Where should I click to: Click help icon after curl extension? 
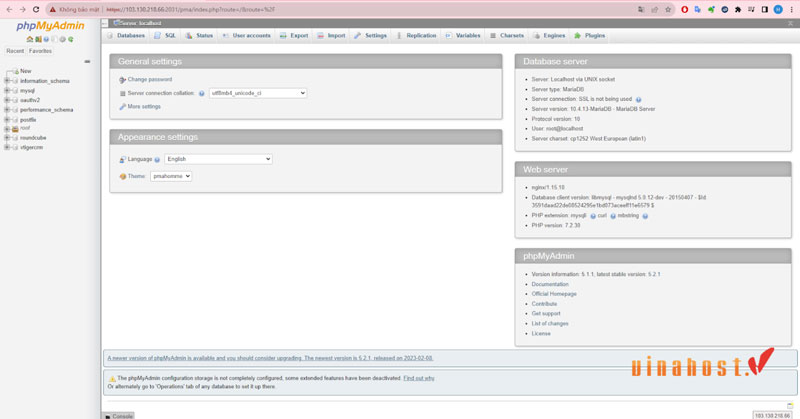613,216
